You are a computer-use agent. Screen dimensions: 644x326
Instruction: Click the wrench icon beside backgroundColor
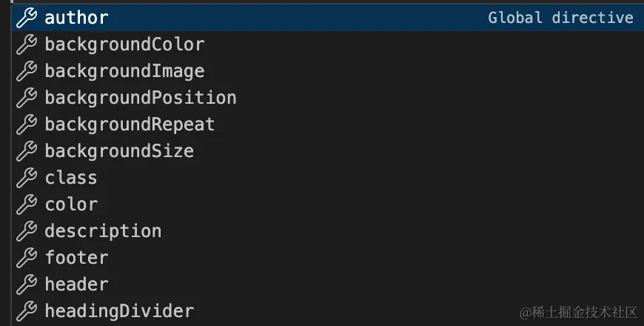click(x=26, y=44)
